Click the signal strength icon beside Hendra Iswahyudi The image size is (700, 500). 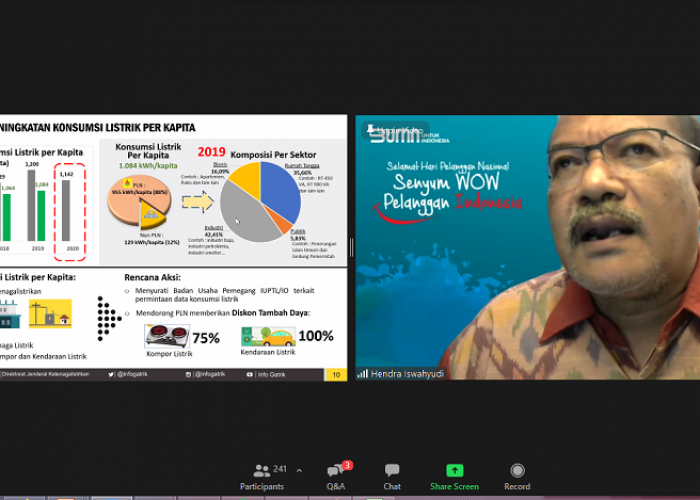(x=362, y=373)
